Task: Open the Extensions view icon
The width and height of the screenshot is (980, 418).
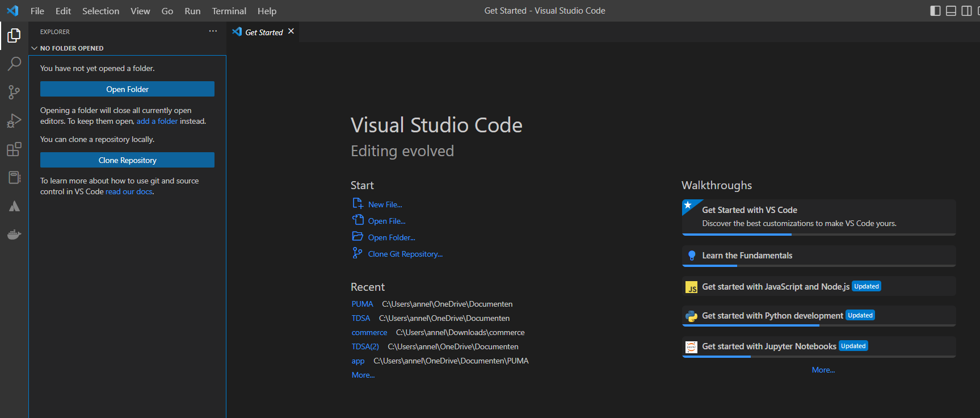Action: coord(14,149)
